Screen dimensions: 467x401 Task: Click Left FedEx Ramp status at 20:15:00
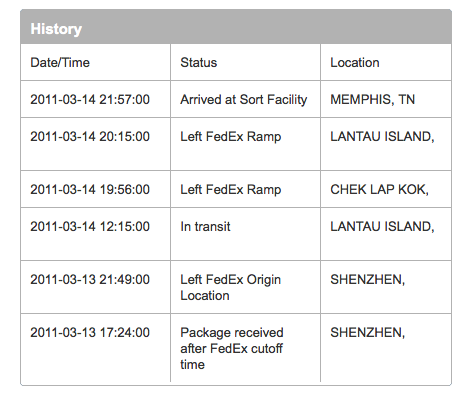point(231,136)
